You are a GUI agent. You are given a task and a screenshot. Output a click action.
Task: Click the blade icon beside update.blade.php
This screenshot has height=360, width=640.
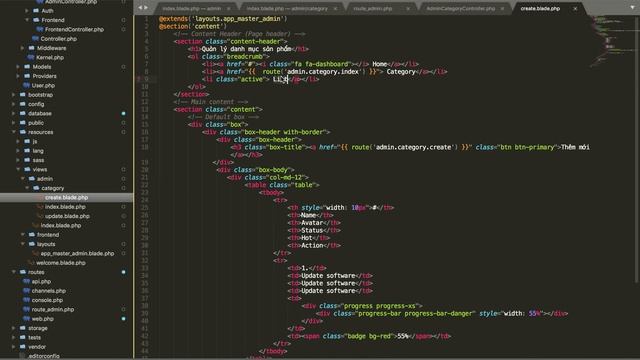coord(40,216)
